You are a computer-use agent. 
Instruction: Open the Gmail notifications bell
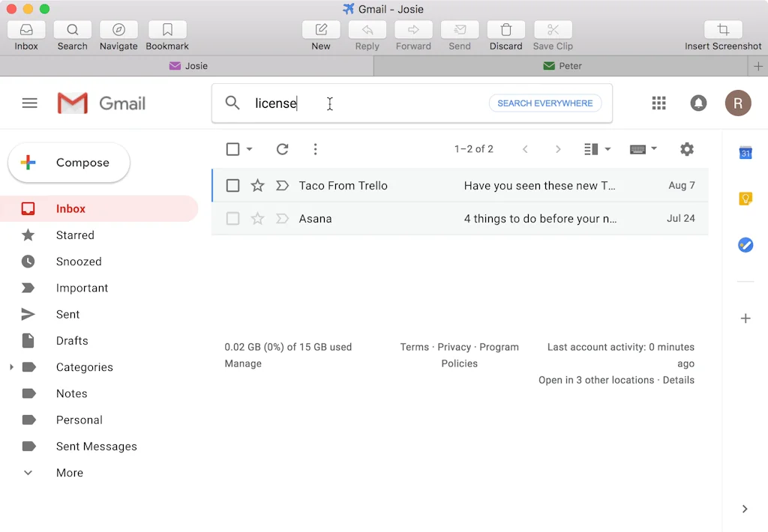point(698,103)
